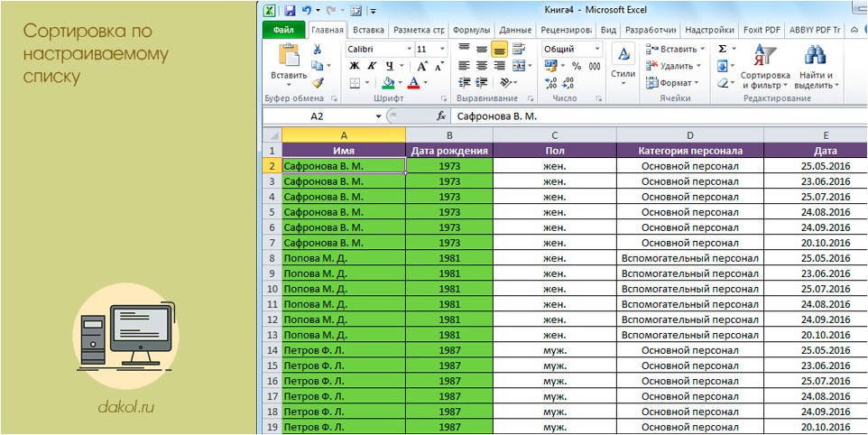Viewport: 868px width, 435px height.
Task: Center cell text horizontally
Action: pos(482,66)
